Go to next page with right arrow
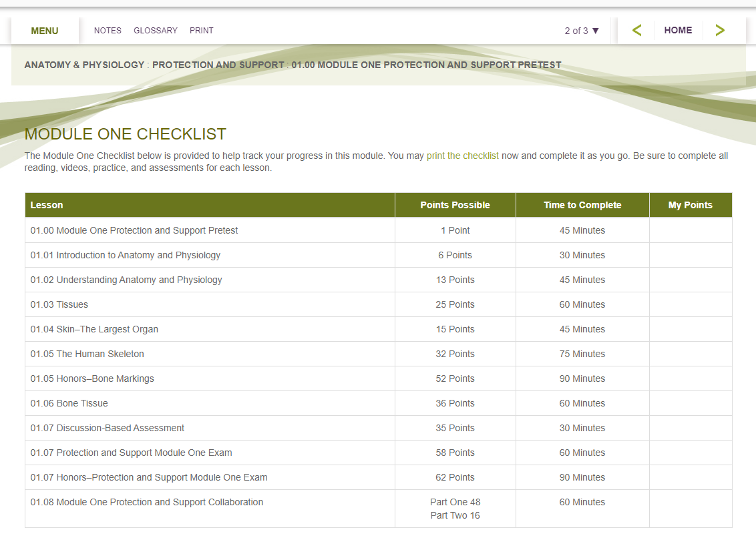 (x=720, y=30)
